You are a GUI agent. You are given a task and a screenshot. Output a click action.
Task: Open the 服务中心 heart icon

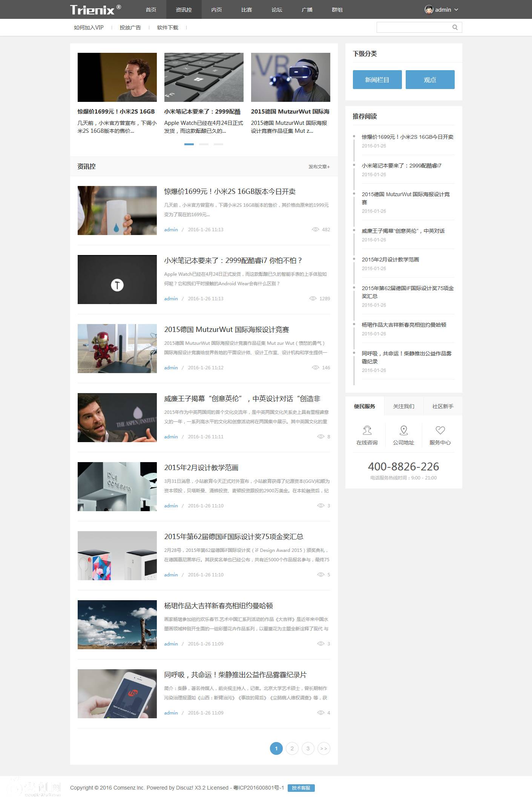pyautogui.click(x=440, y=430)
